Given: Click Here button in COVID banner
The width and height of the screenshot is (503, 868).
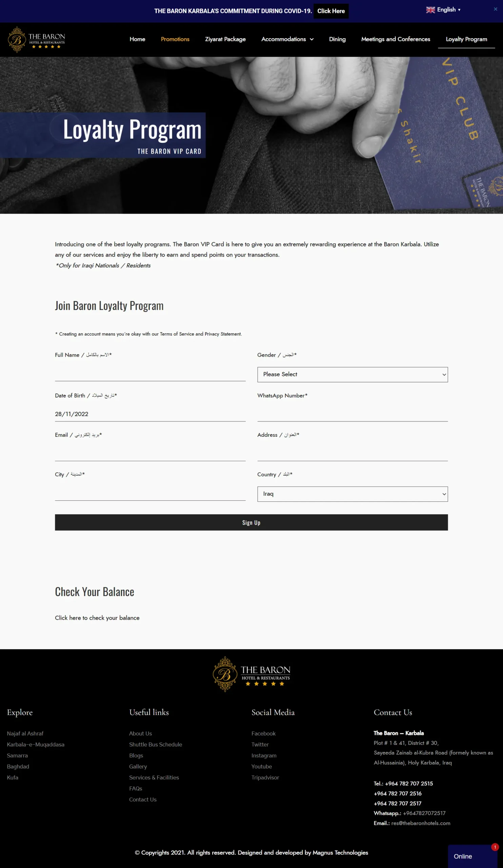Looking at the screenshot, I should [x=330, y=11].
